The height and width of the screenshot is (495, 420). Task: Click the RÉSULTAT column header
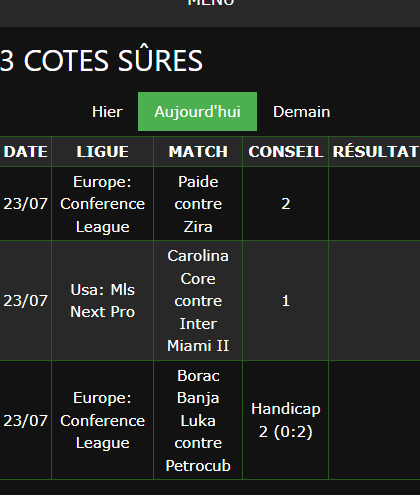click(x=375, y=152)
